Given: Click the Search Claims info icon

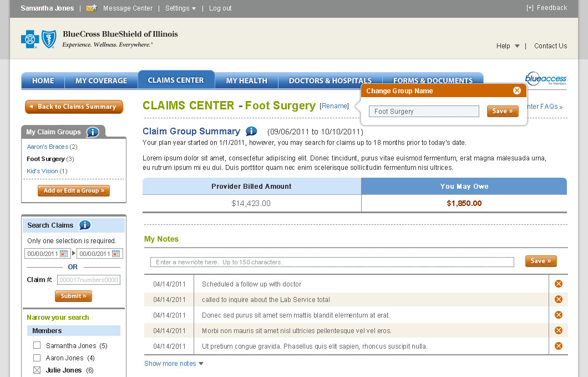Looking at the screenshot, I should tap(85, 225).
